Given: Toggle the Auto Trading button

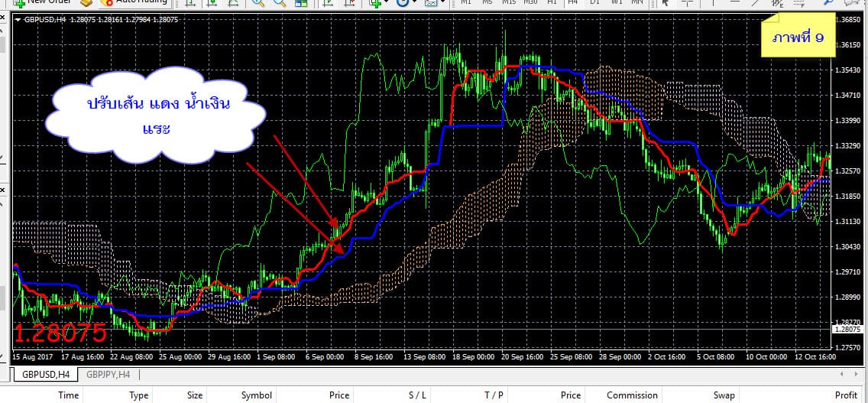Looking at the screenshot, I should click(134, 3).
